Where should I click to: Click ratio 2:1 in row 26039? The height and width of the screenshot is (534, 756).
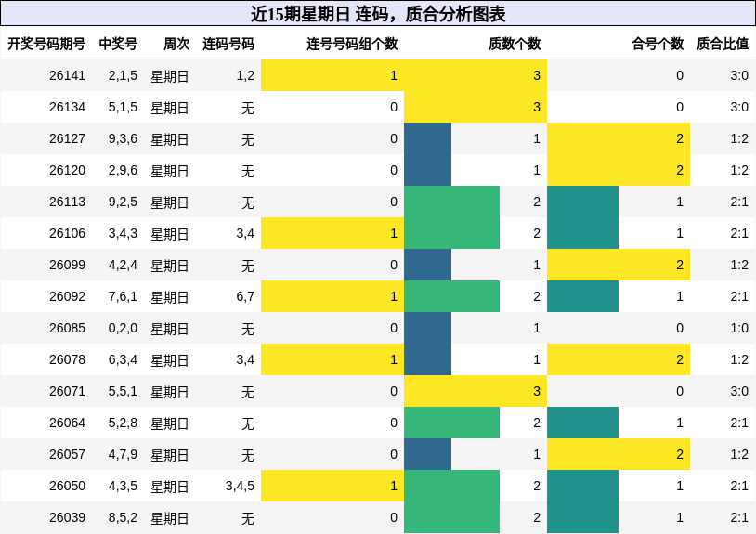point(739,517)
